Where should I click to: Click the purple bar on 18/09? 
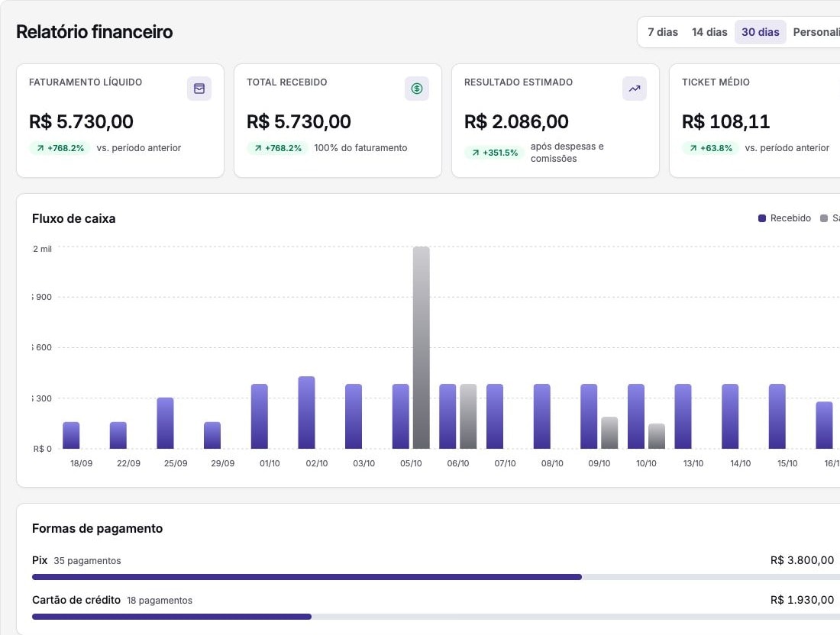[71, 435]
